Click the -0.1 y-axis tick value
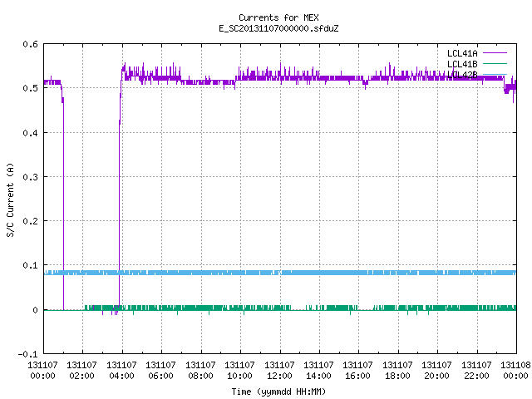The image size is (532, 399). (27, 354)
